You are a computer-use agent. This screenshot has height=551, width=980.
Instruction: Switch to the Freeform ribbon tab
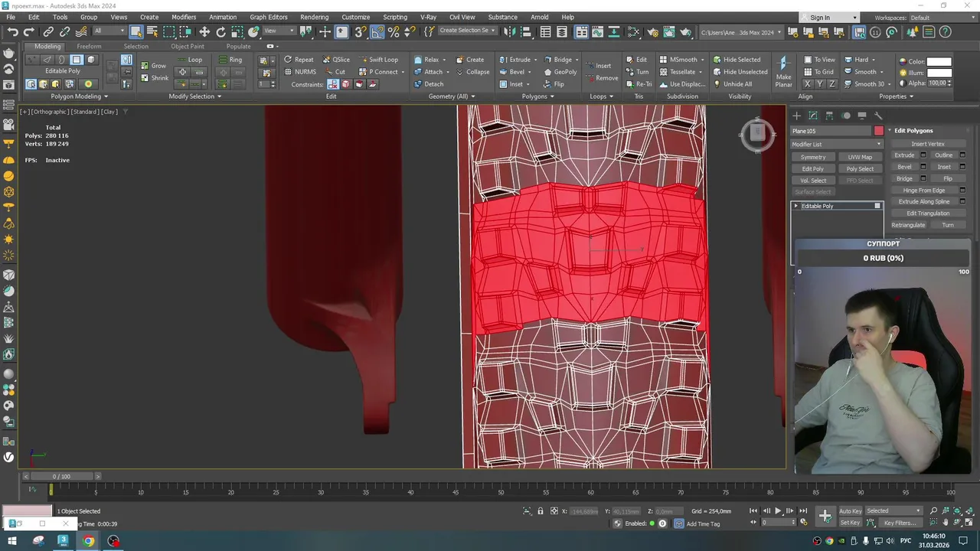89,46
